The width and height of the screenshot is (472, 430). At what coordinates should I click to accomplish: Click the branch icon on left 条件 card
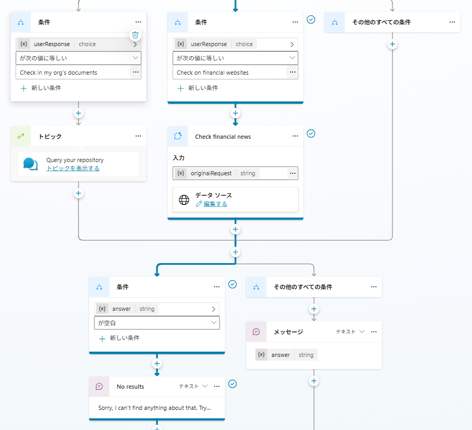(21, 22)
